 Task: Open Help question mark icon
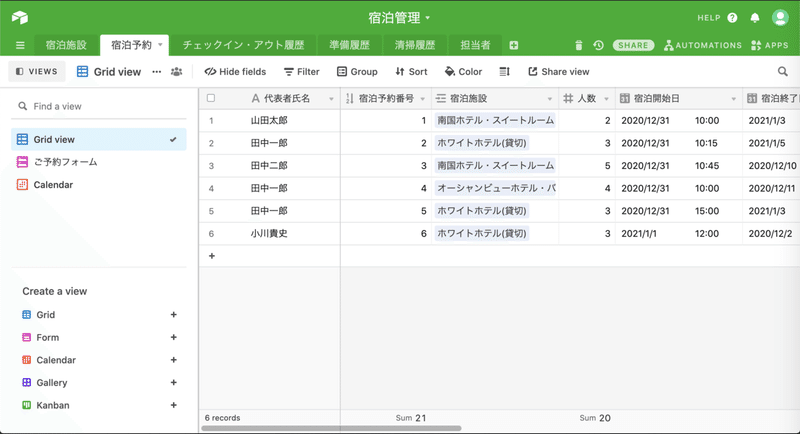click(x=733, y=18)
